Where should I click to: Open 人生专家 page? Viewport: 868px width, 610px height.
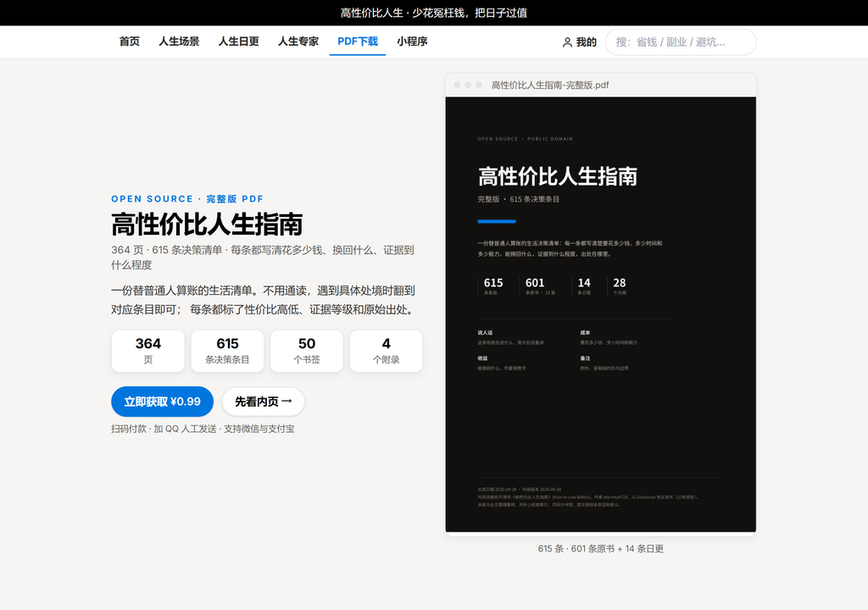(298, 42)
